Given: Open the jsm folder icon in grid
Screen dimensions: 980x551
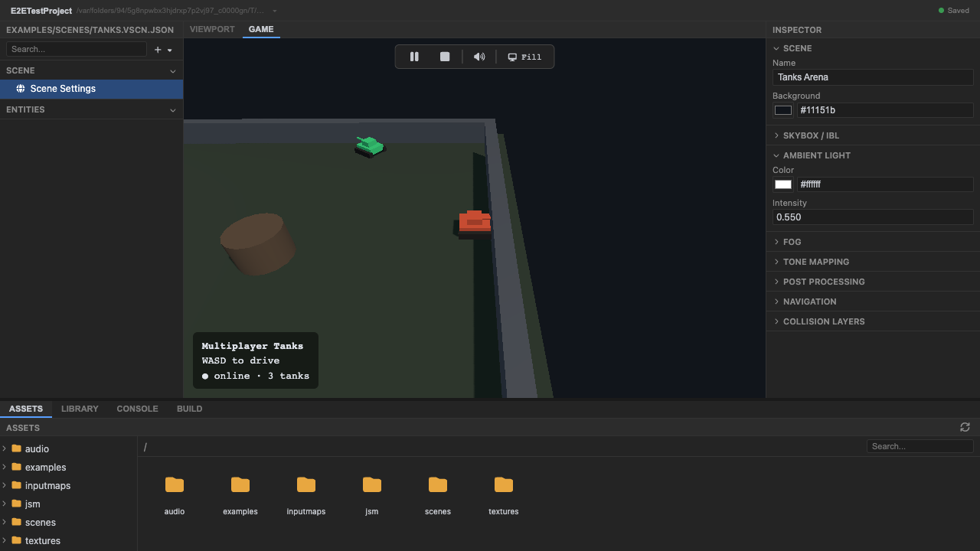Looking at the screenshot, I should (372, 484).
